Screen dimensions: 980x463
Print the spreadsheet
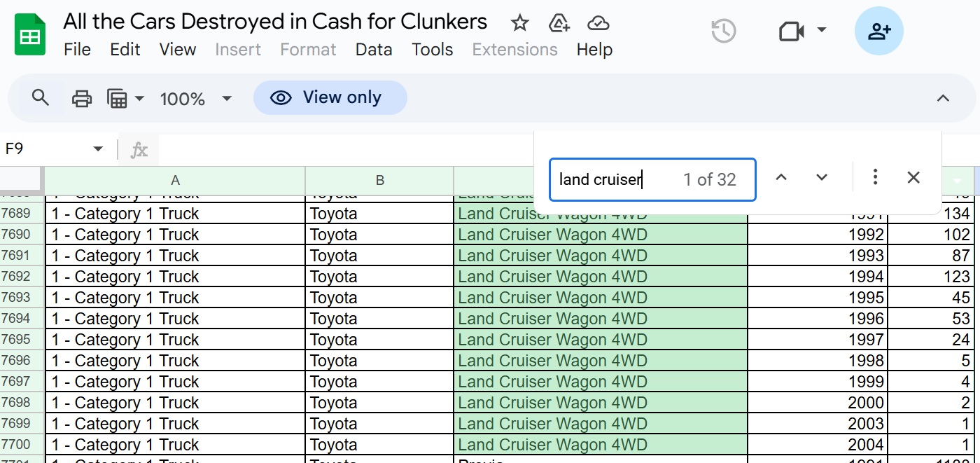[x=82, y=99]
